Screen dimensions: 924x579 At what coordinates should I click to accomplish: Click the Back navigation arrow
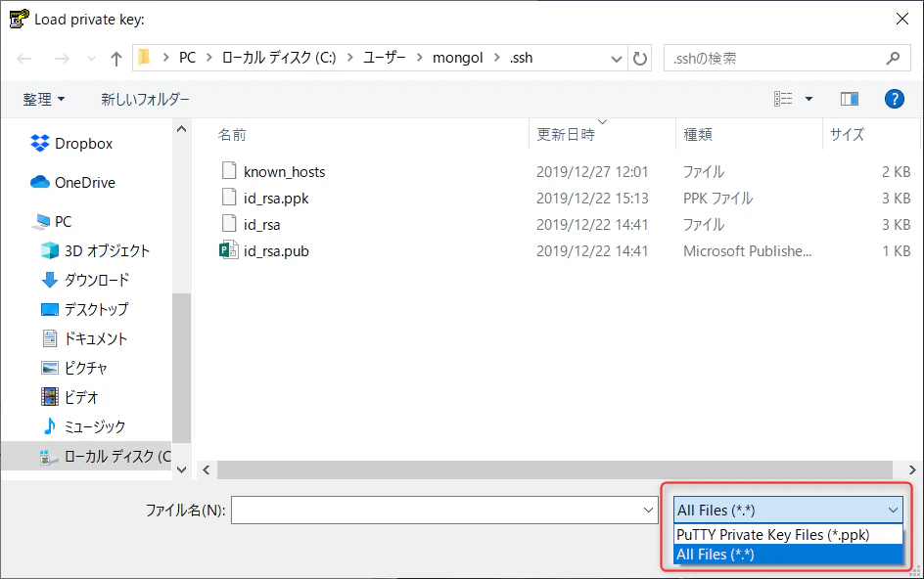click(x=24, y=59)
